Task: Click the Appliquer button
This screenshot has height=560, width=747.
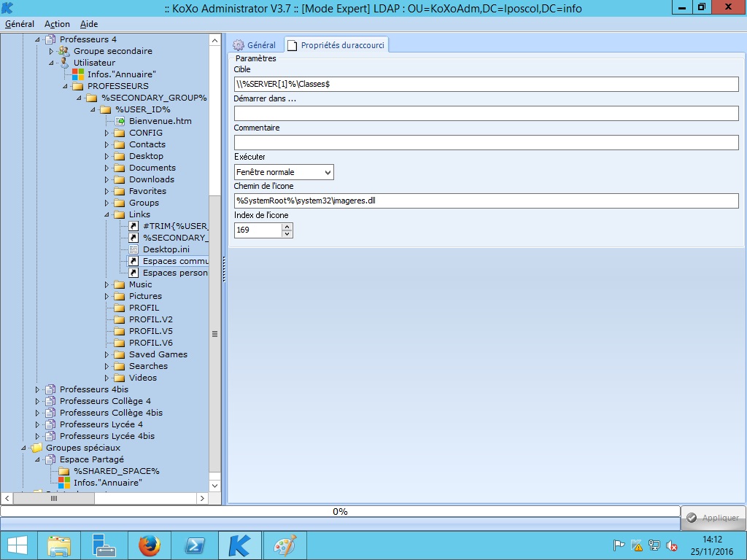Action: tap(713, 518)
